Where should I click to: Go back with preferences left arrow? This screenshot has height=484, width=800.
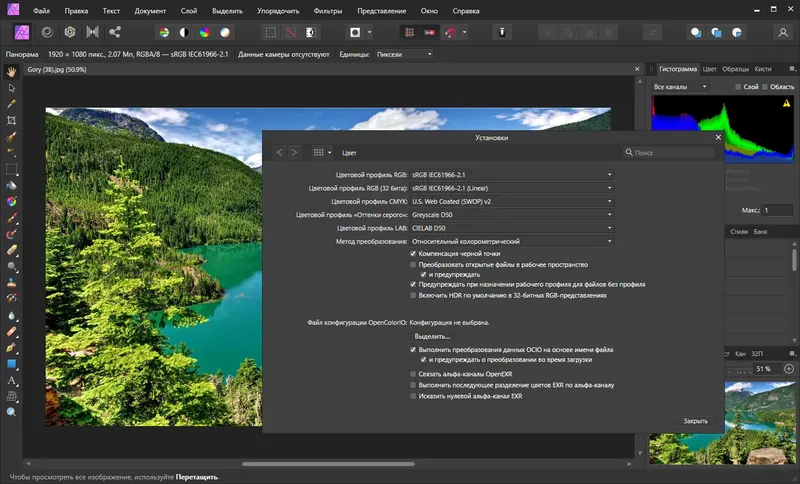279,152
